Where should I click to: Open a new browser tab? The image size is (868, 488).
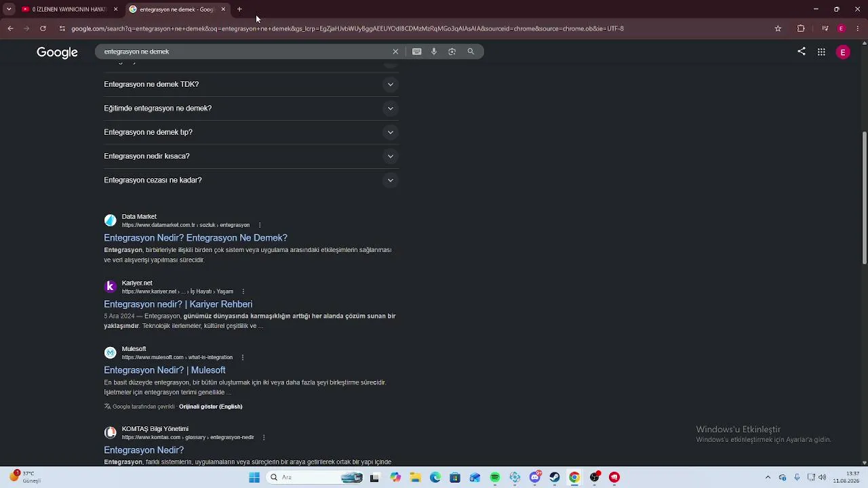(x=239, y=9)
